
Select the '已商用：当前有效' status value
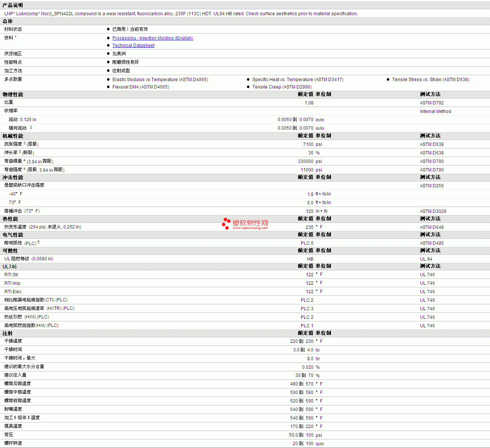[x=130, y=29]
